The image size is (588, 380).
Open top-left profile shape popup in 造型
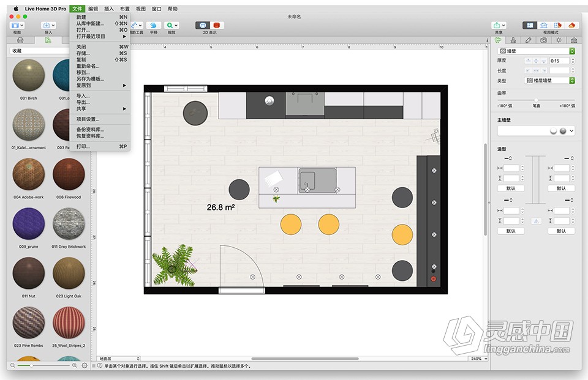pos(508,158)
